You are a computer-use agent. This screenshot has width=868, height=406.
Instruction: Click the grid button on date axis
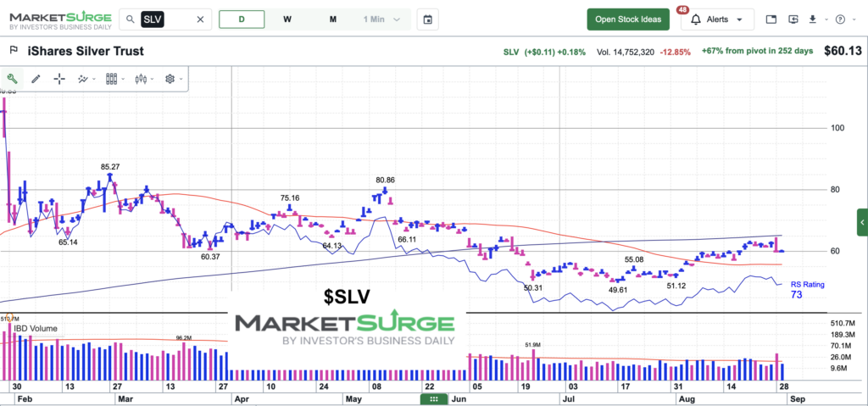point(434,399)
